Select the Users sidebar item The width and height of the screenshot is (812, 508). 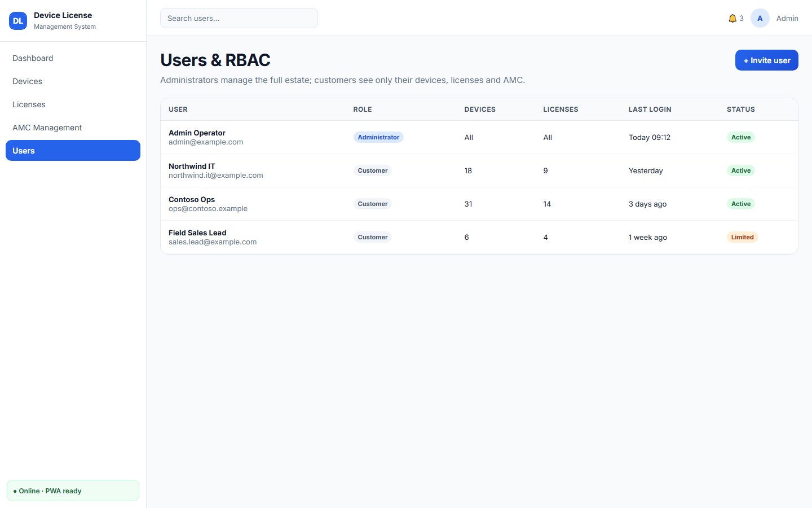(x=73, y=151)
